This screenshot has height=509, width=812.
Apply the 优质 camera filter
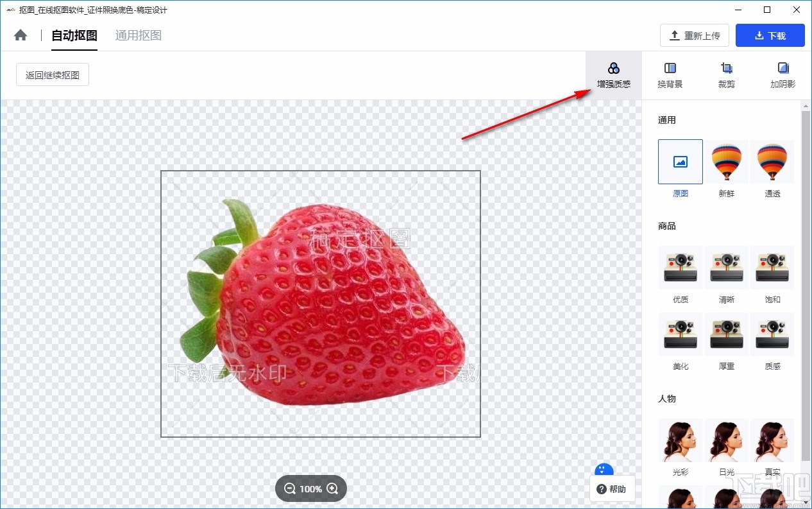(x=681, y=268)
